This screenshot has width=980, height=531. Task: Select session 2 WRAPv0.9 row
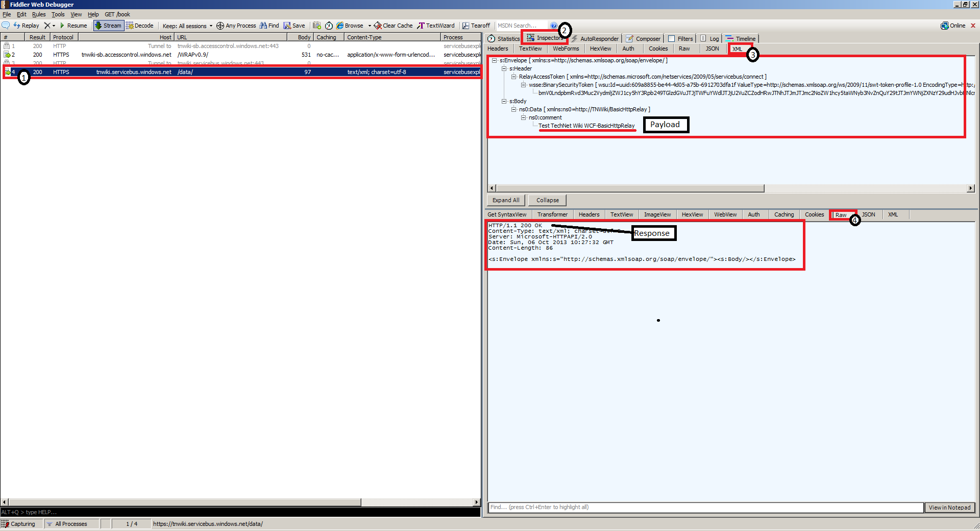click(x=241, y=55)
